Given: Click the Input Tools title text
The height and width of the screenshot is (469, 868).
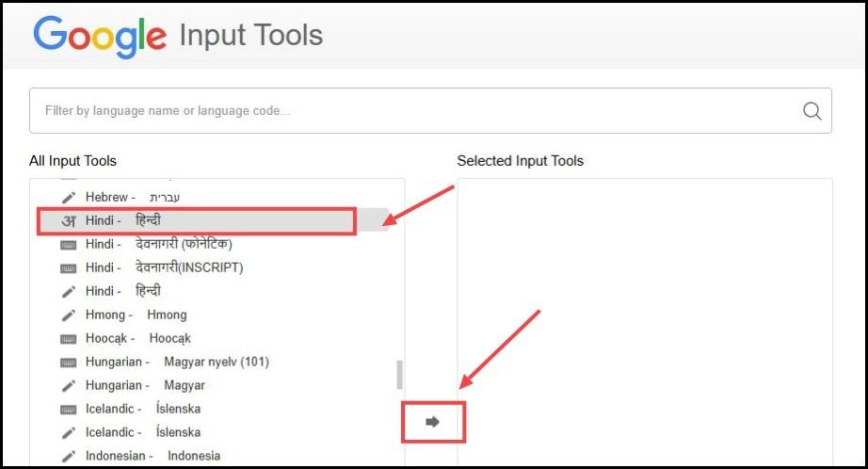Looking at the screenshot, I should coord(250,36).
